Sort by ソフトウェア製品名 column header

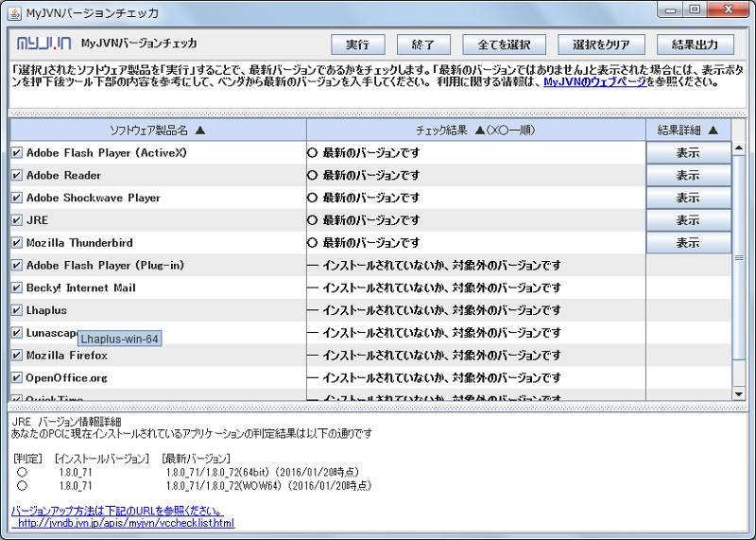click(158, 131)
